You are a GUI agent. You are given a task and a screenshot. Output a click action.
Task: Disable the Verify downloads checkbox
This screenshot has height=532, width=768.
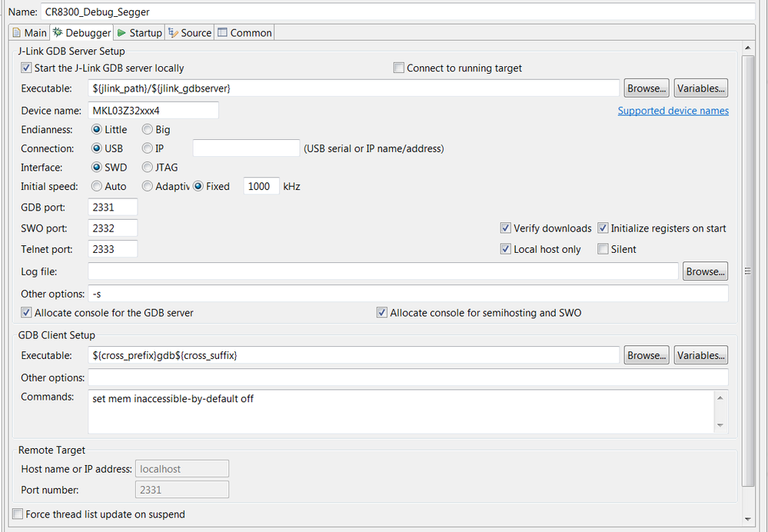506,228
